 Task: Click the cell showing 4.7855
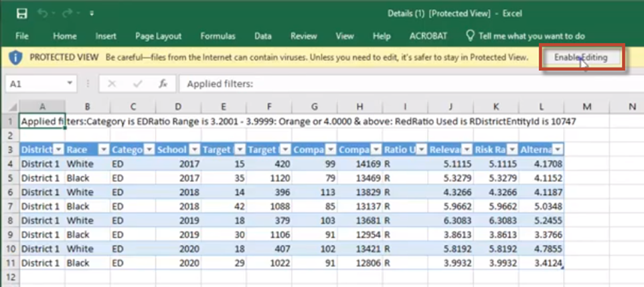[x=542, y=249]
